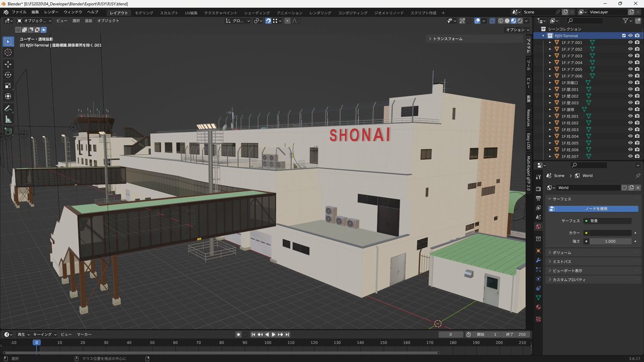Click the jump to last frame button
The image size is (644, 362).
pos(287,335)
